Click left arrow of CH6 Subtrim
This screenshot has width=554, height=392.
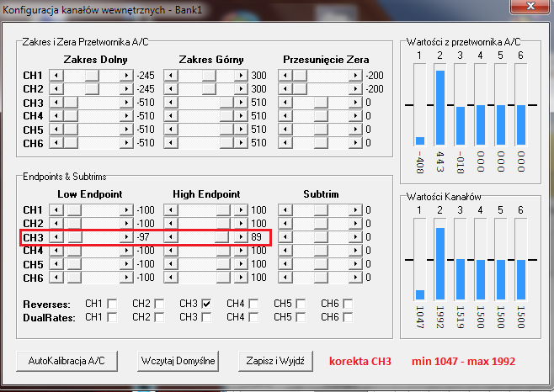[x=286, y=278]
